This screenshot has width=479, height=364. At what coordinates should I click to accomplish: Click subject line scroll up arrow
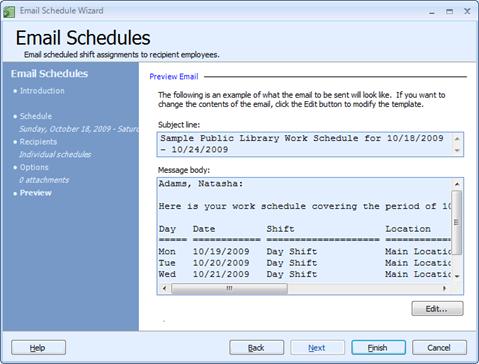tap(457, 138)
